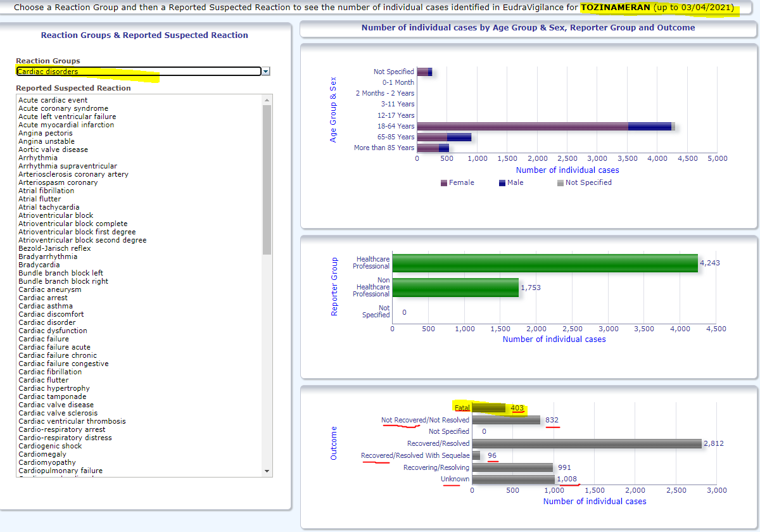Image resolution: width=760 pixels, height=532 pixels.
Task: Click the Unknown outcome 1,008 bar
Action: tap(513, 479)
